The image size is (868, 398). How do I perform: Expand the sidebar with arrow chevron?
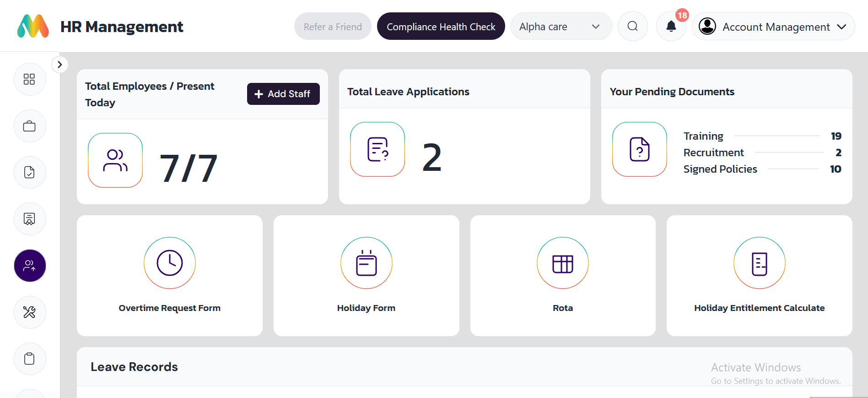59,65
